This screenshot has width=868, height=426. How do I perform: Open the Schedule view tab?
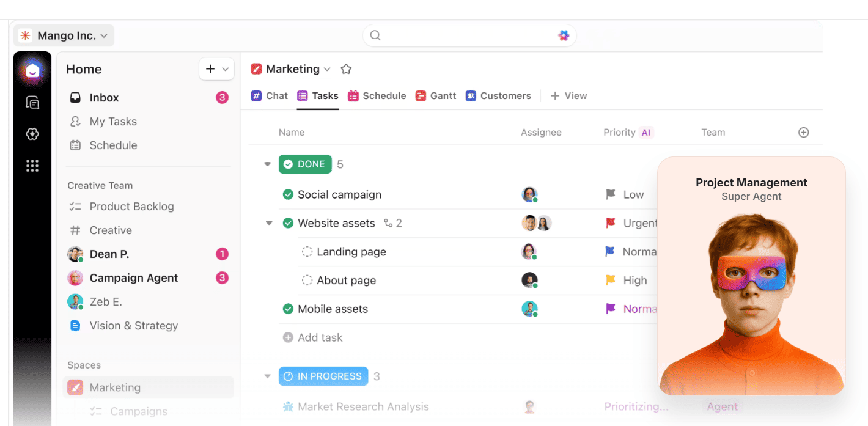click(x=377, y=96)
